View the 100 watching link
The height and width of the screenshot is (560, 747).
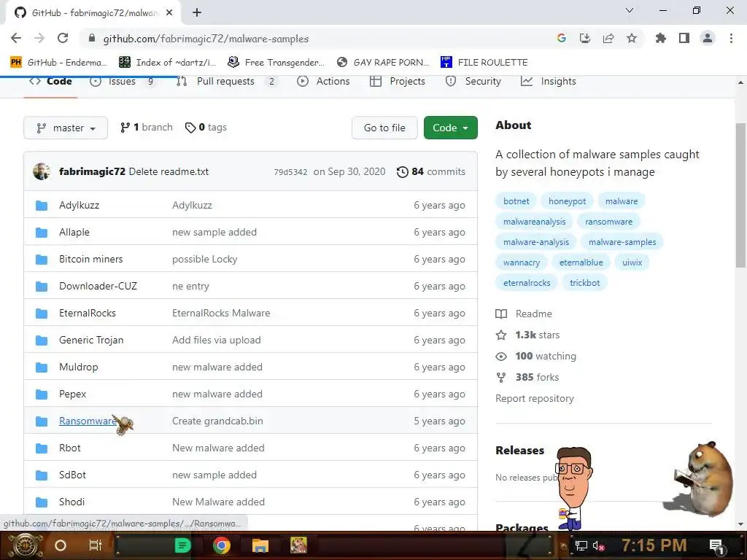tap(536, 356)
